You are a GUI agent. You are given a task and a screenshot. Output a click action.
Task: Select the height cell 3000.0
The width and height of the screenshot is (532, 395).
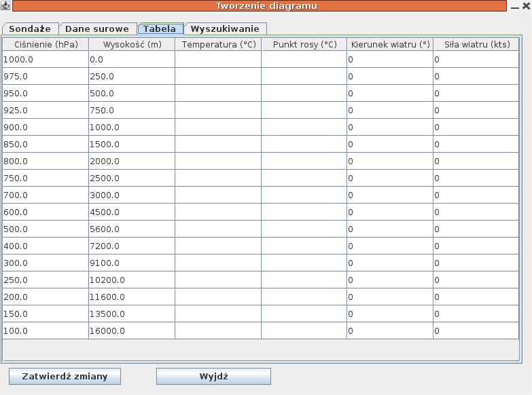(132, 195)
